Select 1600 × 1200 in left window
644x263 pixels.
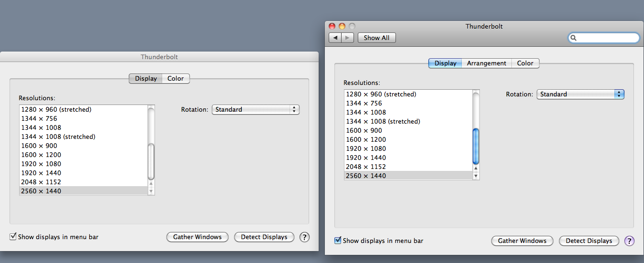tap(83, 155)
